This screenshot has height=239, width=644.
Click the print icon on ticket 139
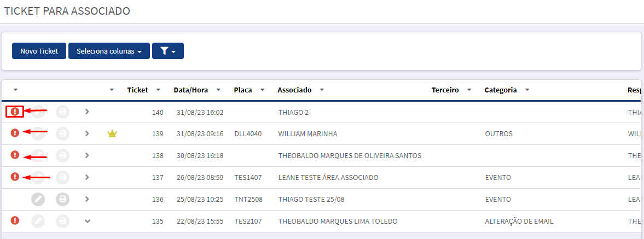tap(62, 133)
